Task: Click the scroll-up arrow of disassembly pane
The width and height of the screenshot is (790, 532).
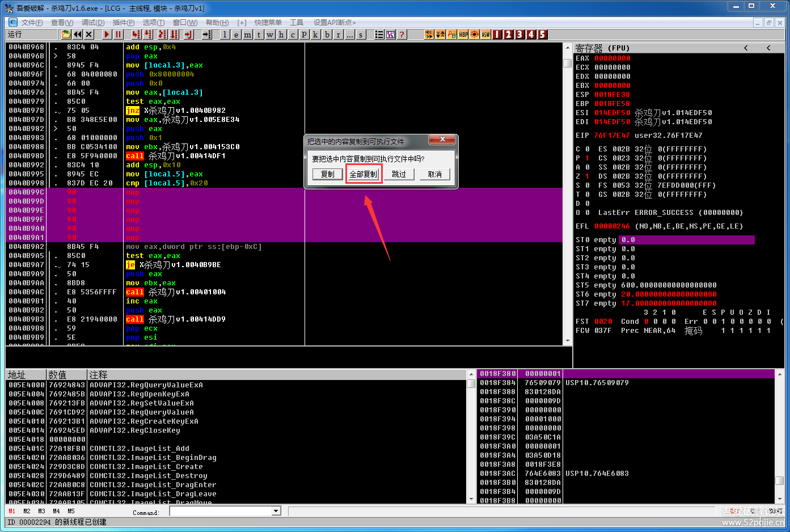Action: 568,48
